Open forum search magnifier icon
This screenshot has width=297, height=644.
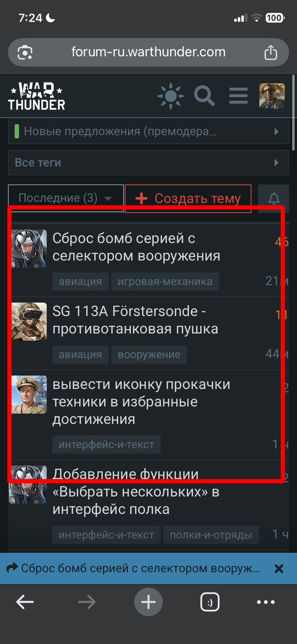coord(204,96)
